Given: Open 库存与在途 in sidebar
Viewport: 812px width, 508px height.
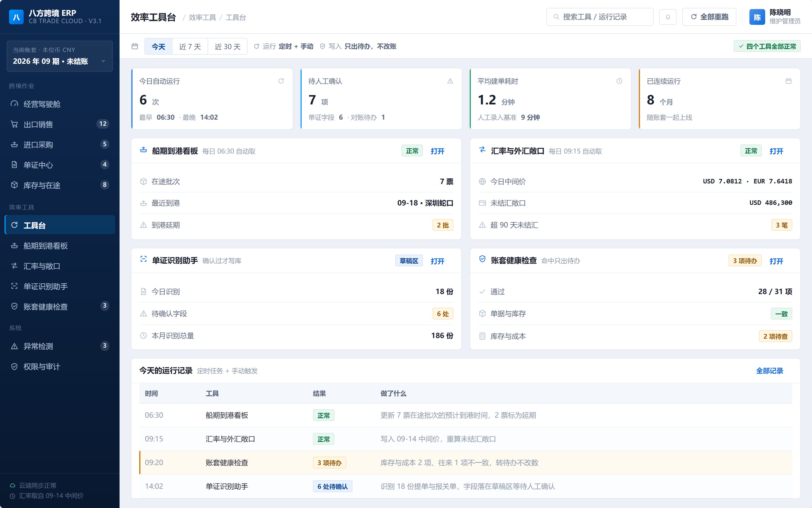Looking at the screenshot, I should [x=60, y=185].
